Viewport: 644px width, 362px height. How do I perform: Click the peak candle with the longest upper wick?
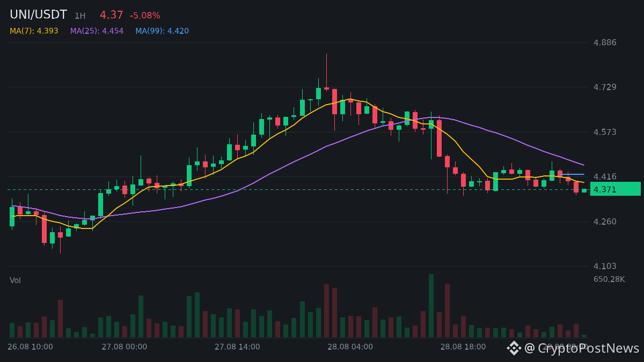click(326, 72)
